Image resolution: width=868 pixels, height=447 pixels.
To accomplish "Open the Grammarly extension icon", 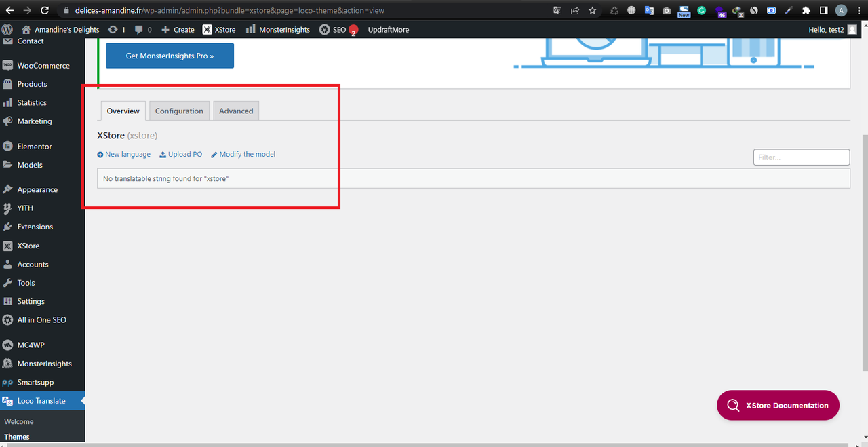I will coord(701,10).
